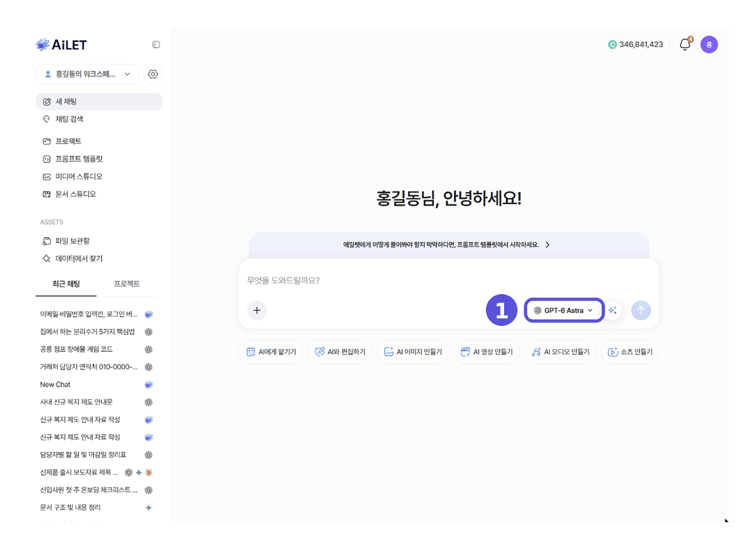
Task: Open 채팅 검색
Action: [x=99, y=119]
